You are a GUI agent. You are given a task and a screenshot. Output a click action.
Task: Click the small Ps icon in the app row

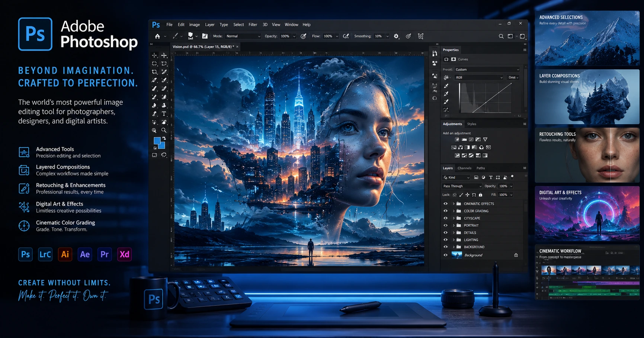pyautogui.click(x=25, y=254)
